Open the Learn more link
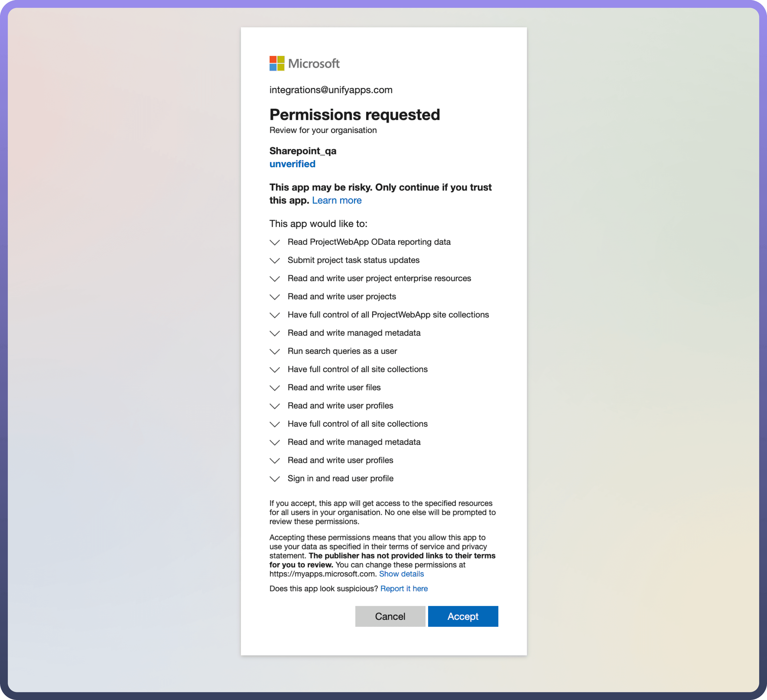Viewport: 767px width, 700px height. (x=337, y=200)
